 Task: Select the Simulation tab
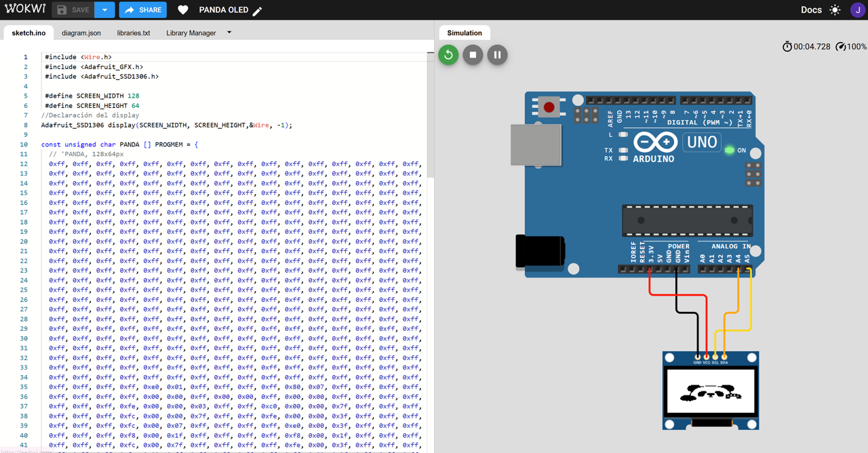coord(465,33)
